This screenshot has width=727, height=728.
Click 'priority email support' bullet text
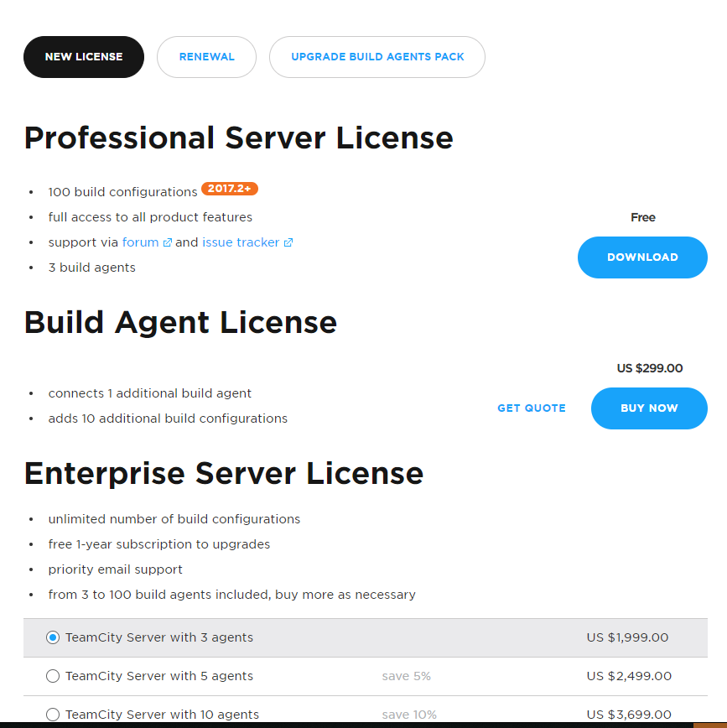coord(115,569)
